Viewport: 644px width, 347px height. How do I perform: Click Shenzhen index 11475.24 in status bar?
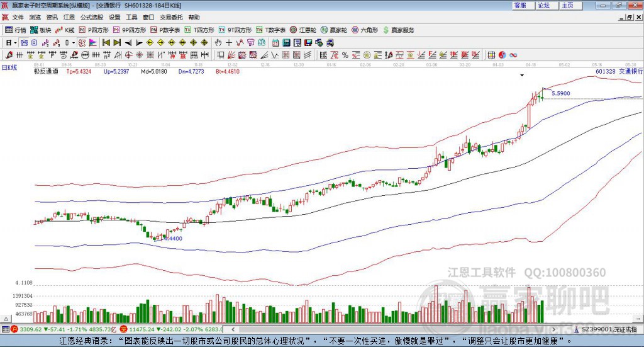tap(142, 329)
